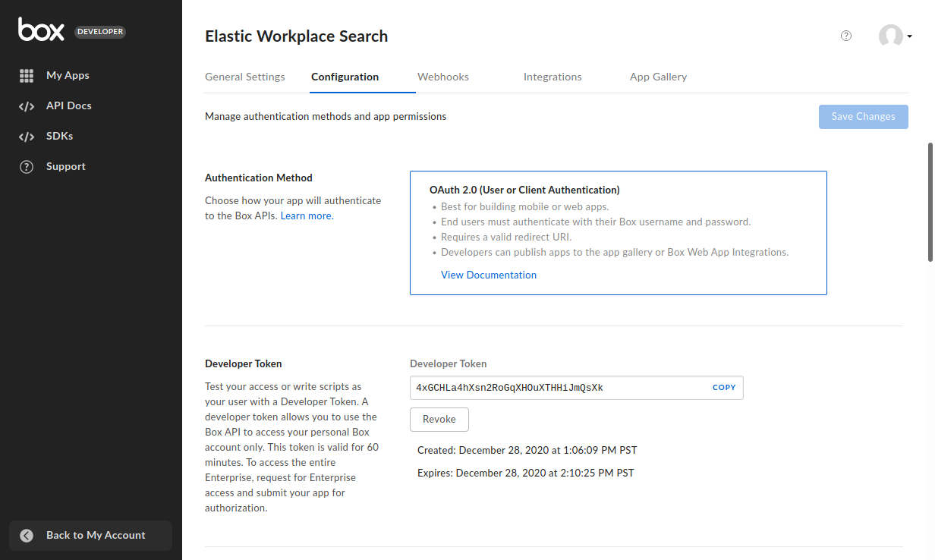Click the API Docs code icon
The image size is (935, 560).
(x=27, y=106)
